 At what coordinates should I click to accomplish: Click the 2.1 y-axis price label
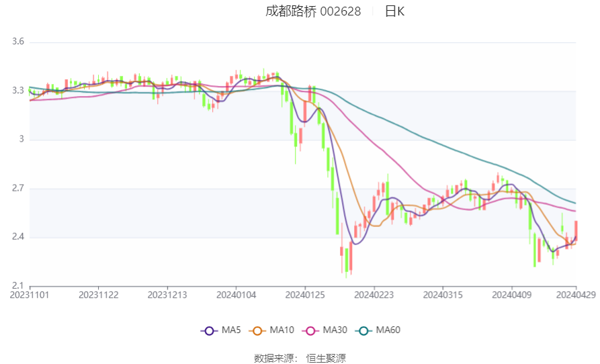[18, 286]
